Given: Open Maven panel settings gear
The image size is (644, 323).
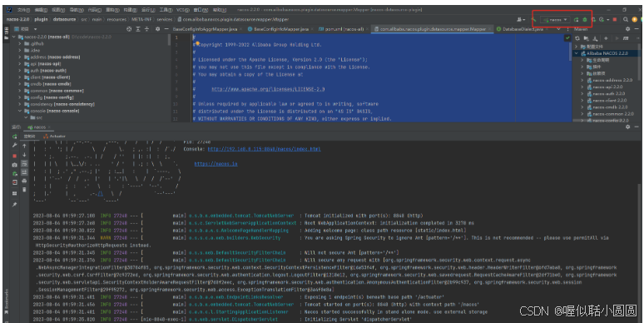Looking at the screenshot, I should click(627, 29).
